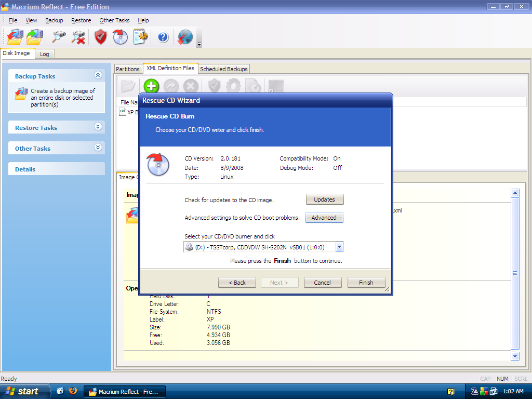
Task: Click the blue question mark Help icon
Action: [x=163, y=37]
